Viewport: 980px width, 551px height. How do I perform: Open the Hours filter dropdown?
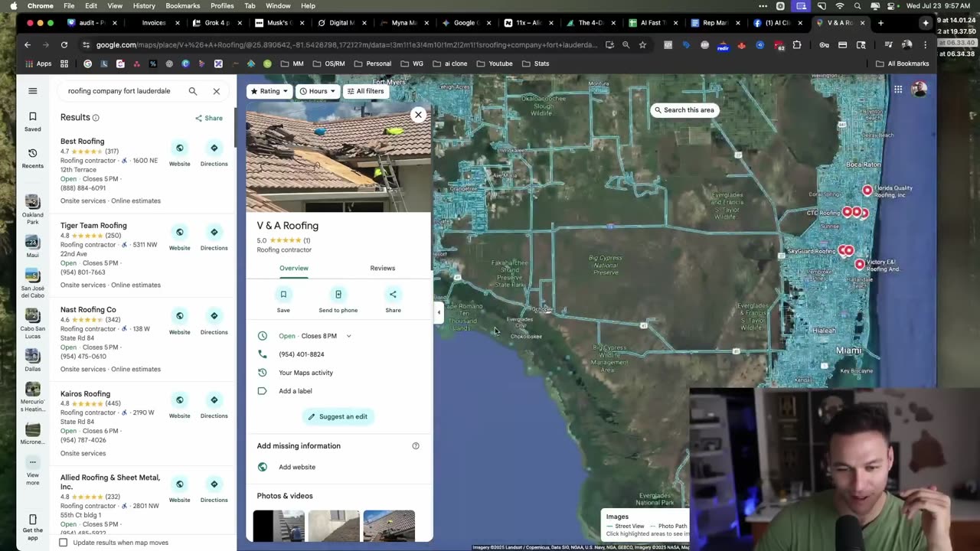pos(318,91)
